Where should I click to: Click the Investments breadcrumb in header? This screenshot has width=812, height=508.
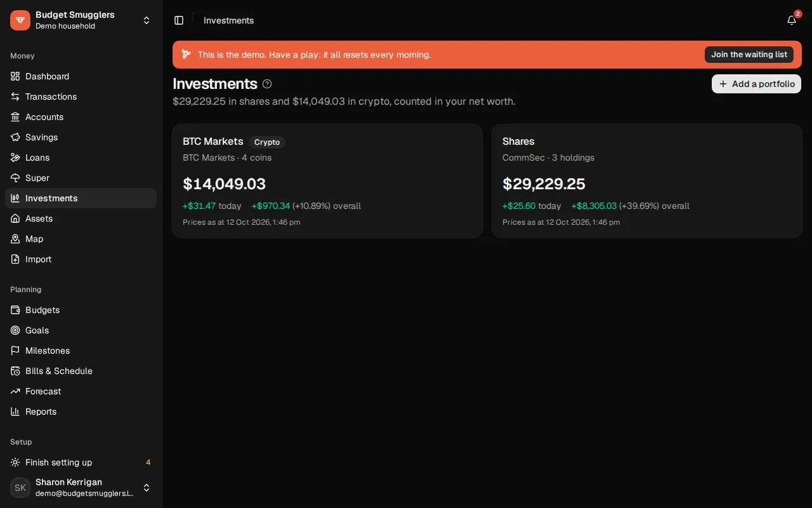(228, 20)
